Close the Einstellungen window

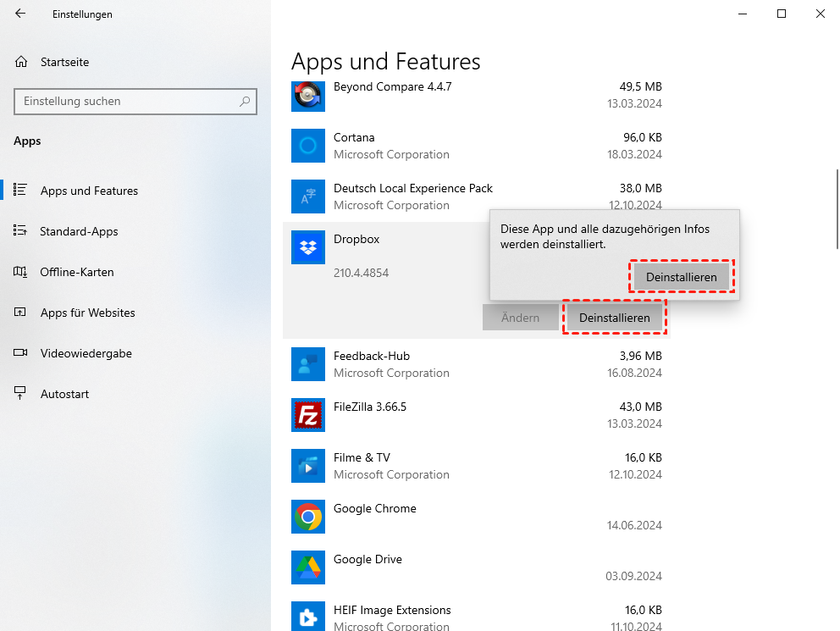(821, 14)
